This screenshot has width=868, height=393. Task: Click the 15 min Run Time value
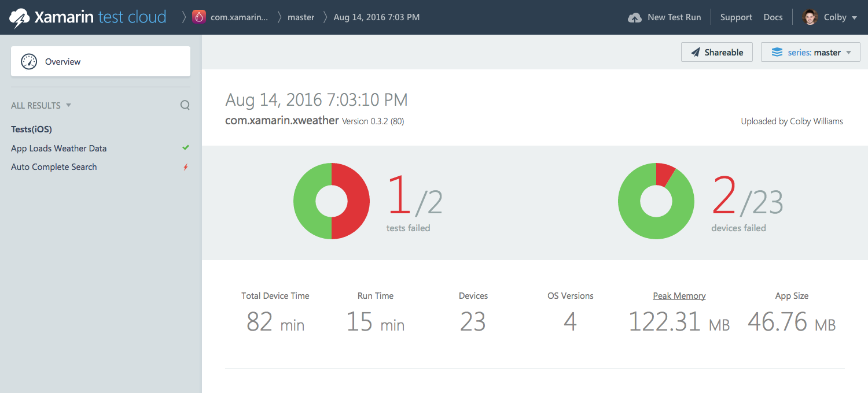pyautogui.click(x=376, y=322)
